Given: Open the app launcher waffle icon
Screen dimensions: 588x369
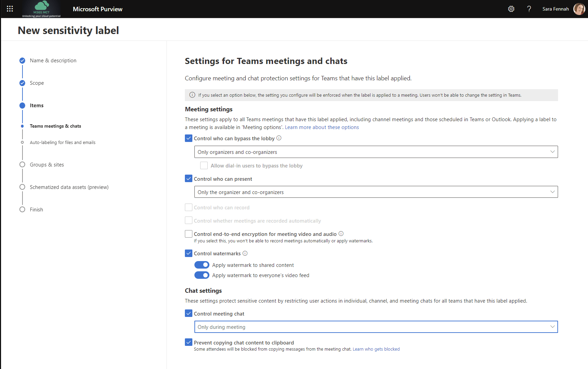Looking at the screenshot, I should pos(10,9).
